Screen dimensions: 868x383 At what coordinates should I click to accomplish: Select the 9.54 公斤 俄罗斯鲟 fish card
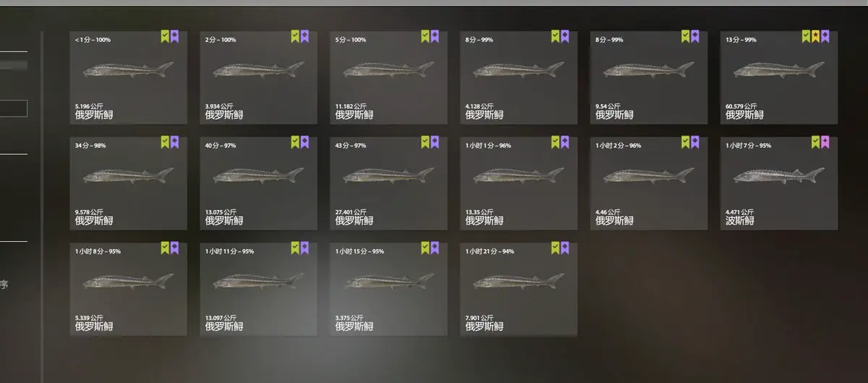pos(649,77)
